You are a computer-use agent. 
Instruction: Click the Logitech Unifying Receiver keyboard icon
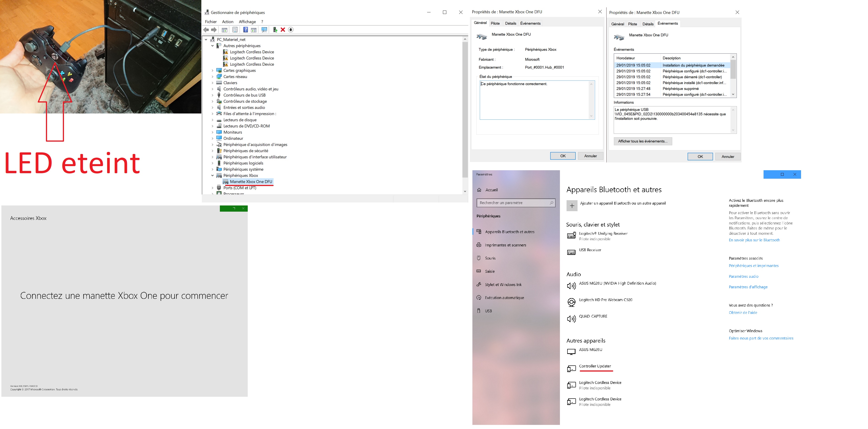point(572,235)
